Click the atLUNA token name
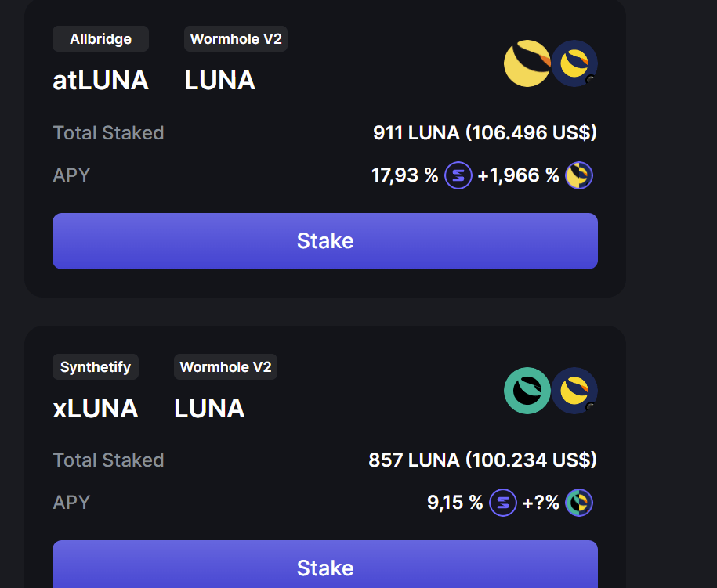 coord(100,81)
